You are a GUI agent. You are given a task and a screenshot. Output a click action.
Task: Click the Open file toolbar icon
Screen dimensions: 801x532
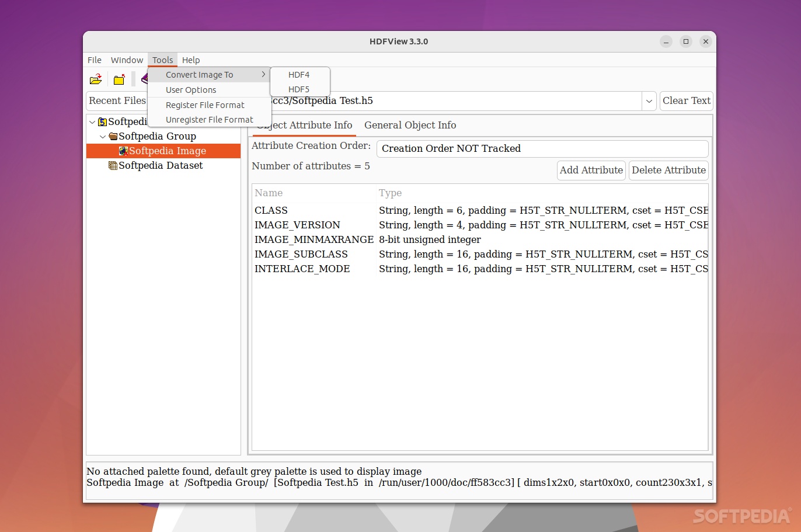click(x=96, y=79)
